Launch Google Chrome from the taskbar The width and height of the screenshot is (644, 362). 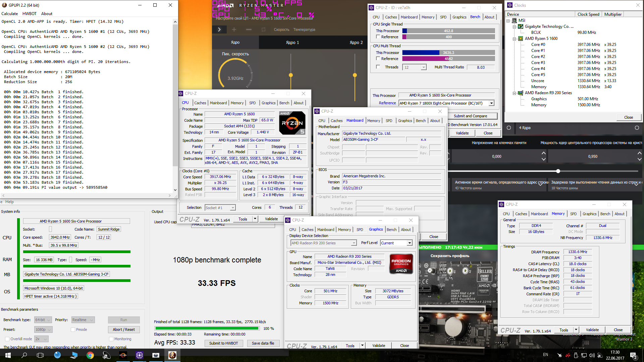click(90, 355)
